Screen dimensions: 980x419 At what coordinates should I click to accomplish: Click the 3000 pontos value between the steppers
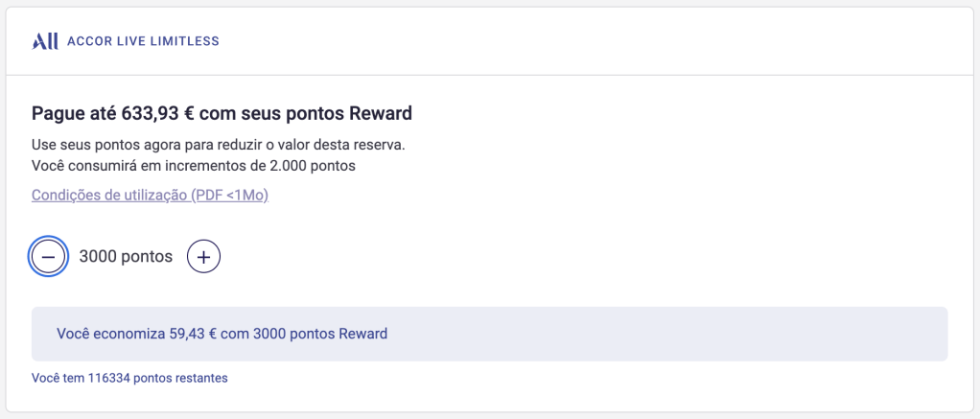(126, 257)
